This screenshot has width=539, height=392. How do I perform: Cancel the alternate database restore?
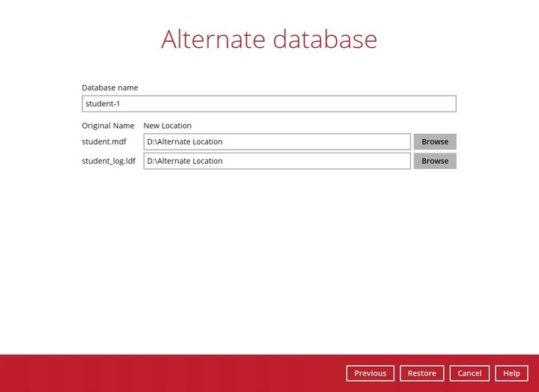[x=469, y=373]
